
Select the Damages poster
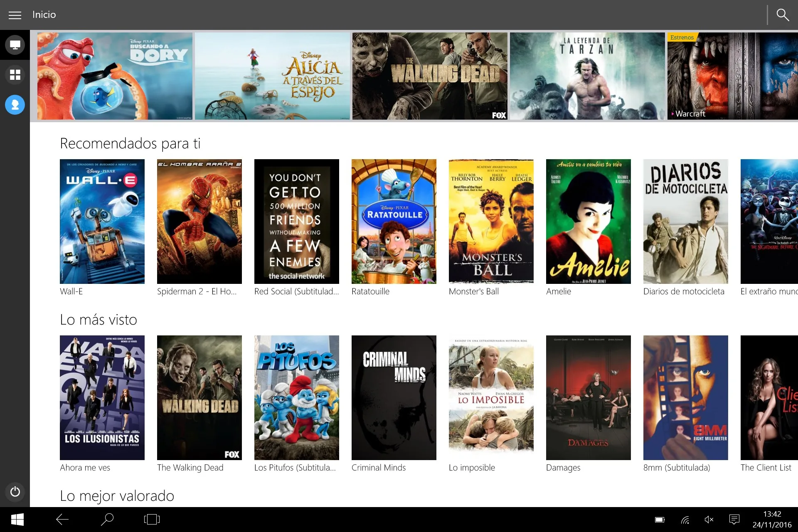(x=589, y=398)
